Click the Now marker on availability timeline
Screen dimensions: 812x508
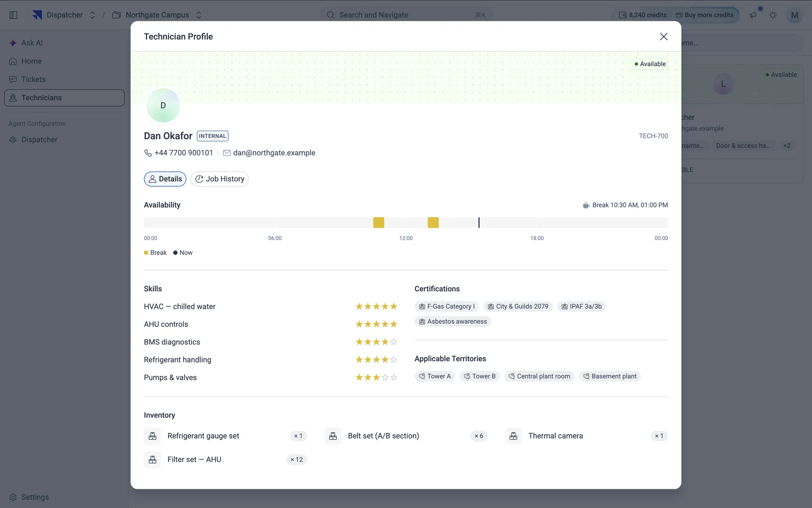coord(479,223)
